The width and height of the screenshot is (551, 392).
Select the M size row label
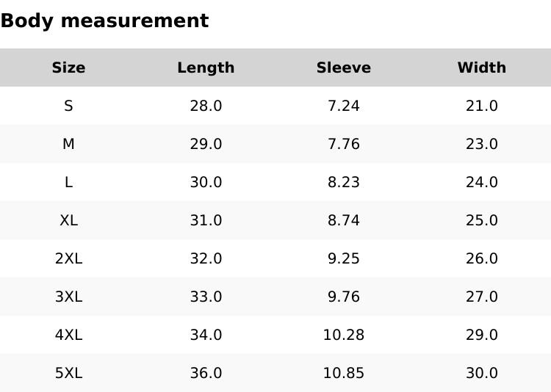point(68,144)
